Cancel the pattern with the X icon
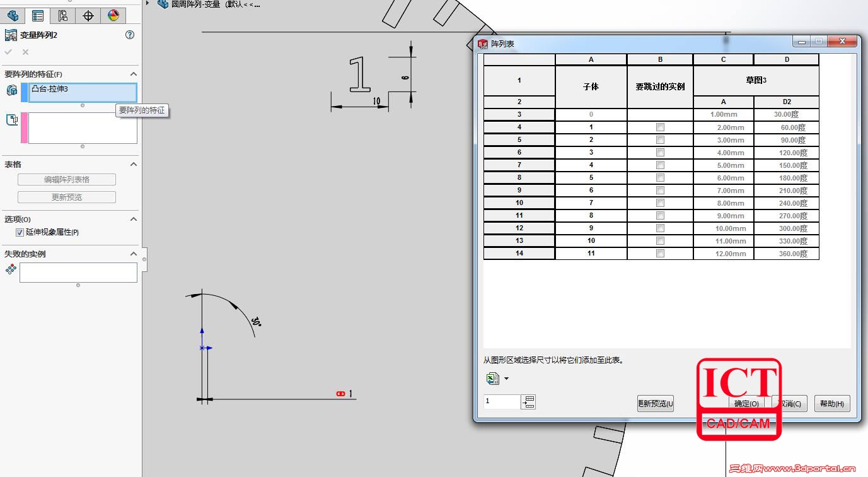The image size is (868, 477). (25, 52)
